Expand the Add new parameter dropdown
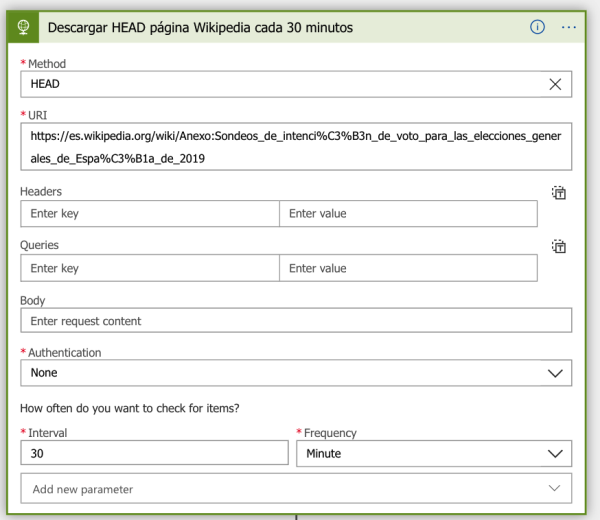Viewport: 600px width, 520px height. 296,489
